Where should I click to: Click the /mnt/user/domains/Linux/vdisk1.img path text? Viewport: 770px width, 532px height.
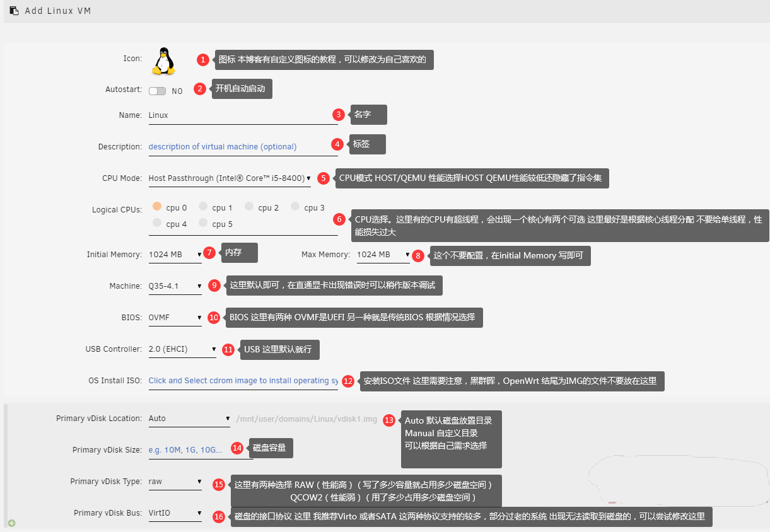click(306, 419)
